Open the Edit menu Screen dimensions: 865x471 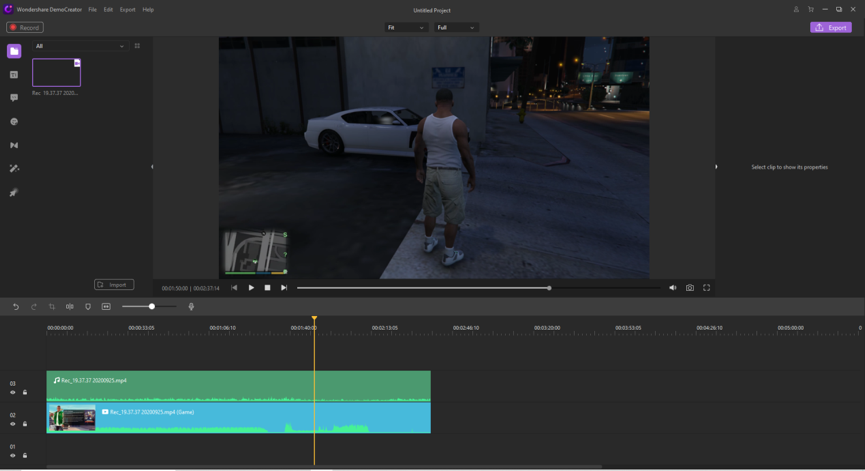108,10
